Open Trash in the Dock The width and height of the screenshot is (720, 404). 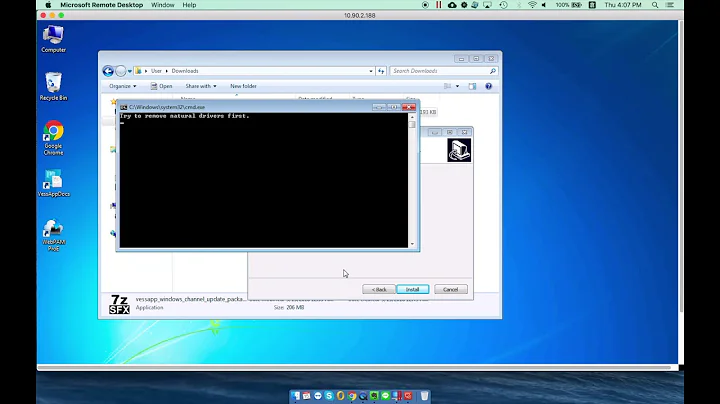(424, 396)
